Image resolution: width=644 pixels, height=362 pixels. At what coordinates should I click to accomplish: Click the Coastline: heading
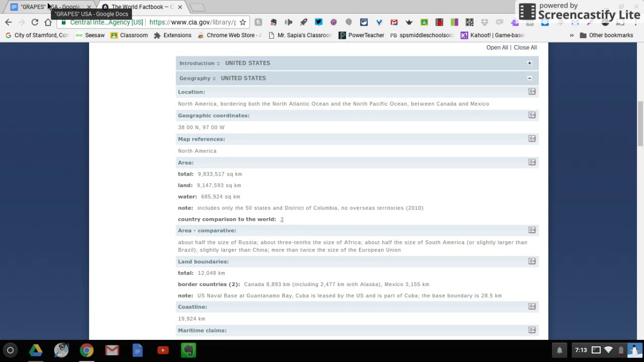192,307
